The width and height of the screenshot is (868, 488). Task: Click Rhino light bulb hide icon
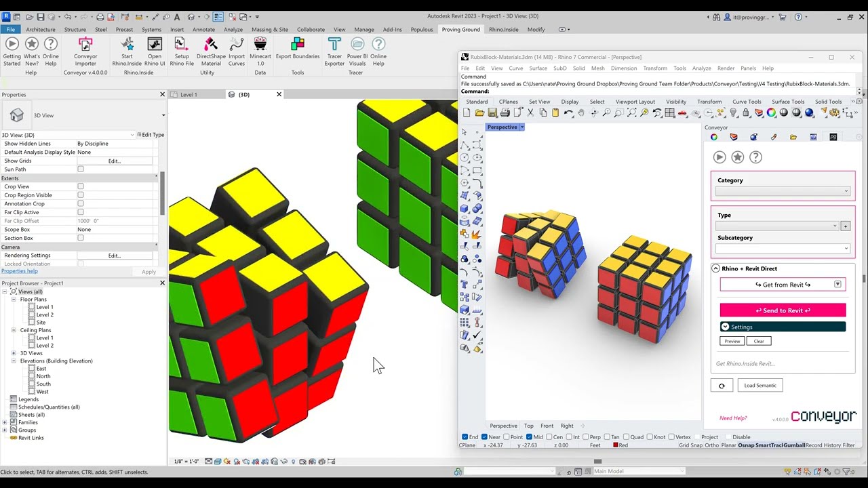click(x=733, y=113)
